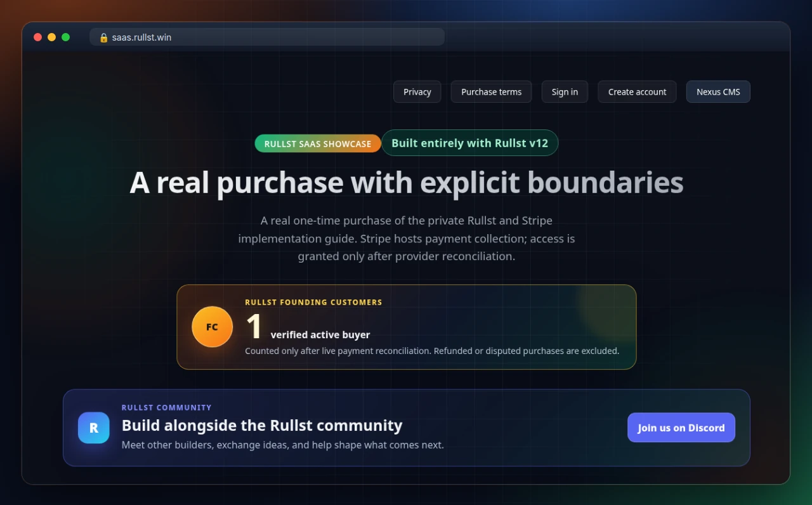Screen dimensions: 812x505
Task: Click the saas.rullst.win address bar
Action: point(267,37)
